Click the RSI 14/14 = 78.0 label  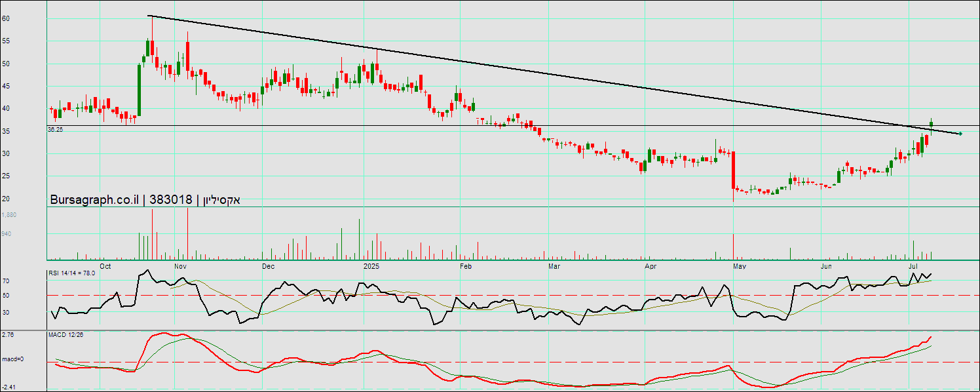pos(72,272)
